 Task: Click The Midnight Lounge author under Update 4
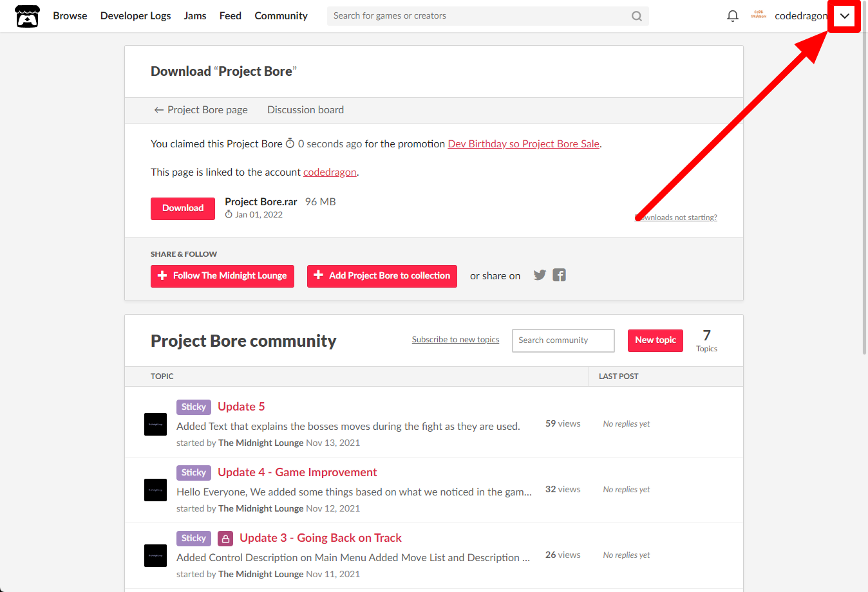click(x=261, y=508)
